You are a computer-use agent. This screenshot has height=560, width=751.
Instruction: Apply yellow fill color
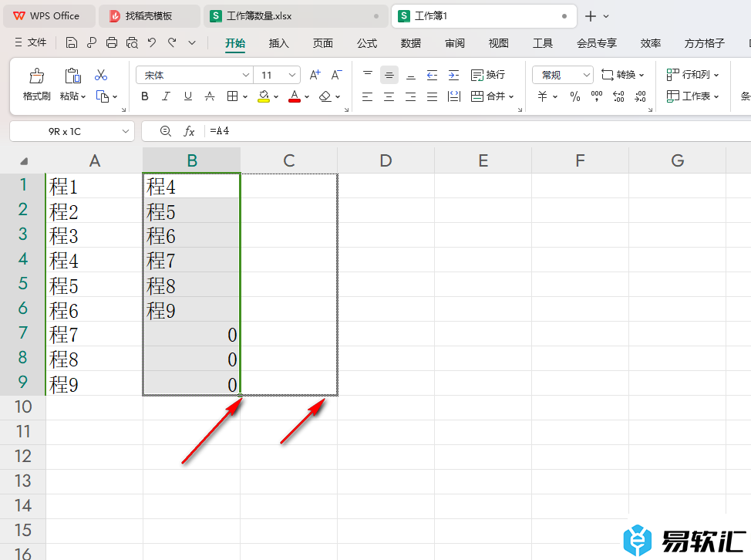coord(264,96)
